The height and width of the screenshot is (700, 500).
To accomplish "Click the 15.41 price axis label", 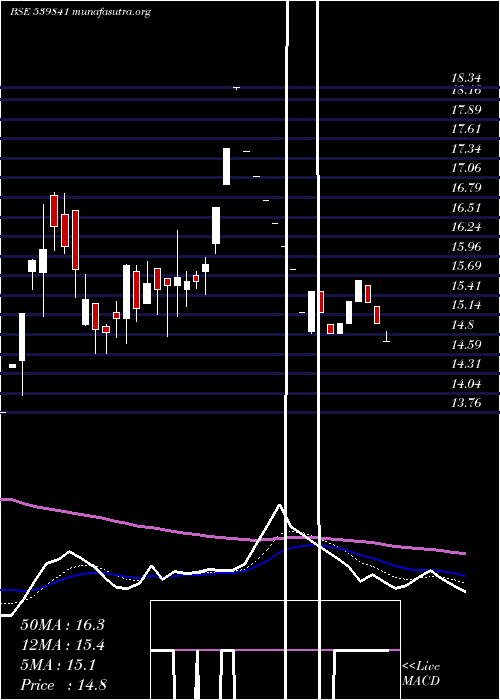I will [466, 286].
